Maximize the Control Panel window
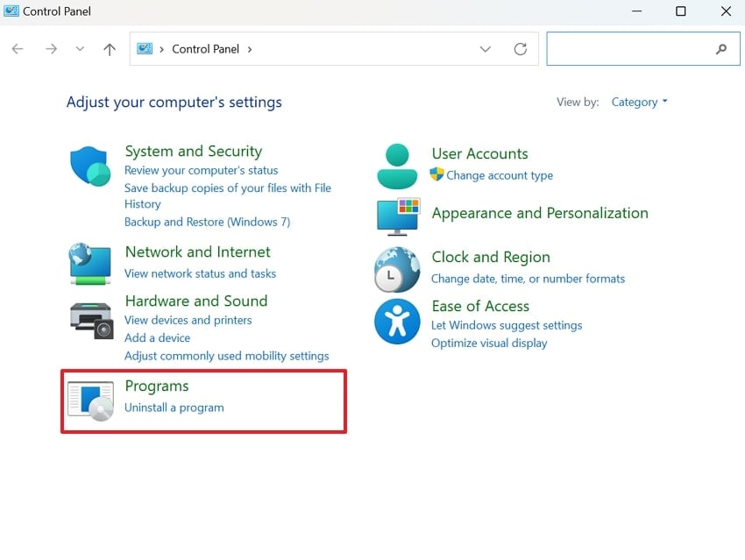Screen dimensions: 745x560 (x=680, y=11)
